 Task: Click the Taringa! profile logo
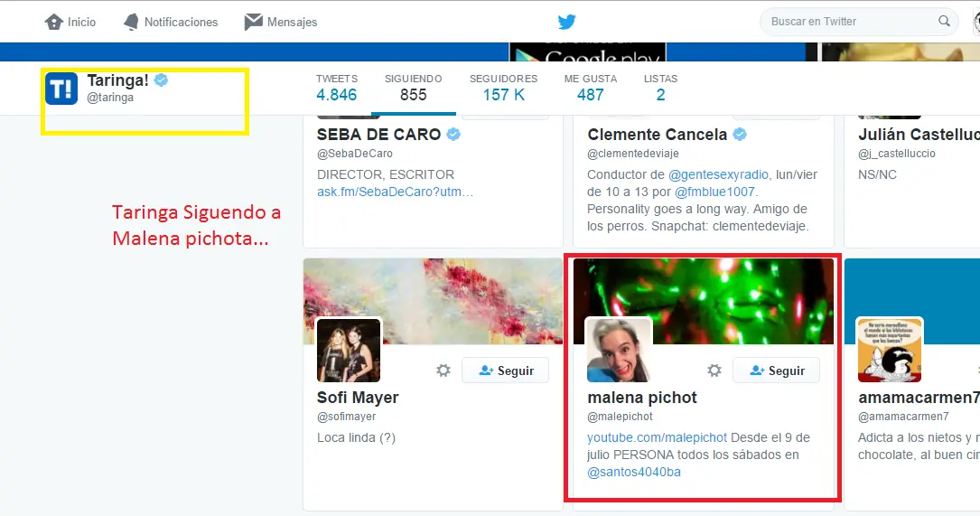tap(61, 89)
